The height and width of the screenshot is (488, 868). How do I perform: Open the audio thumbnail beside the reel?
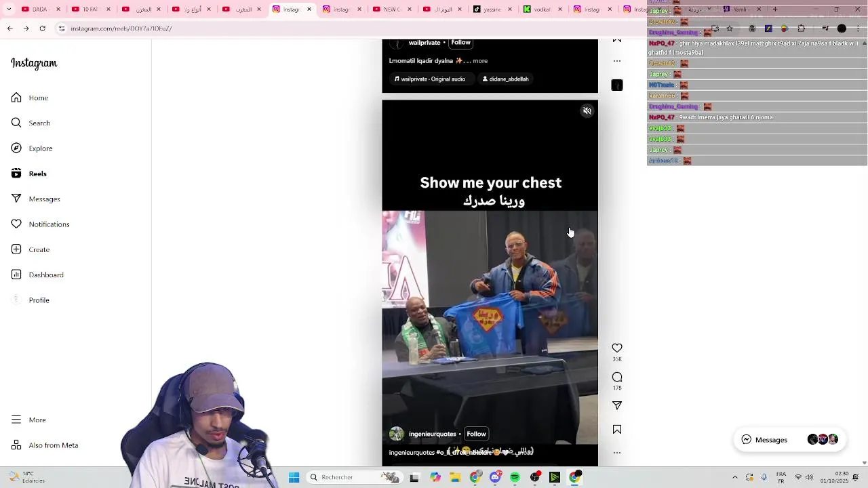coord(617,85)
